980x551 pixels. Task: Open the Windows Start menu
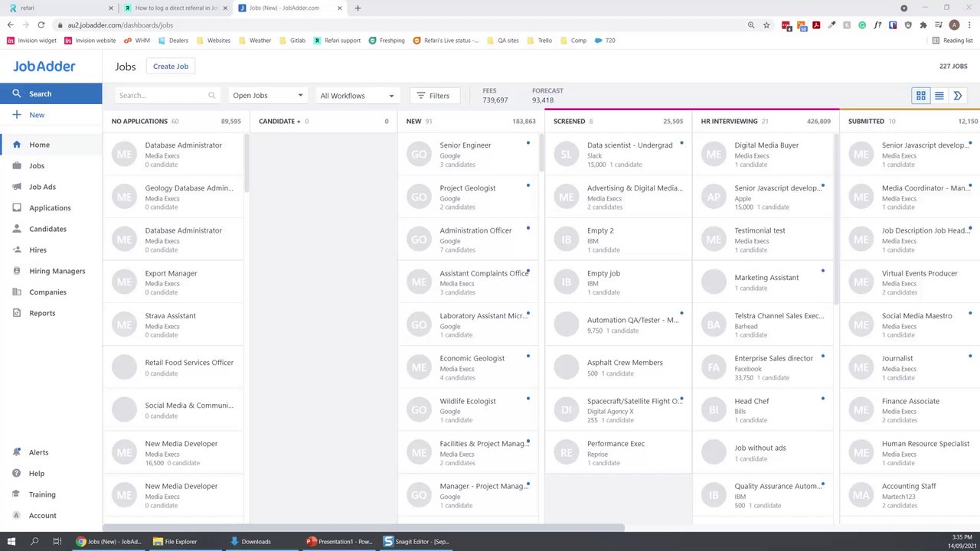(x=11, y=541)
